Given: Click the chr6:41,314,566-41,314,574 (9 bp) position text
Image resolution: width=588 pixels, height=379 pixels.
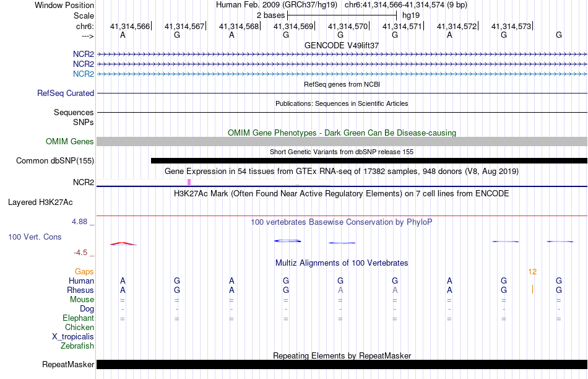Looking at the screenshot, I should pyautogui.click(x=406, y=5).
